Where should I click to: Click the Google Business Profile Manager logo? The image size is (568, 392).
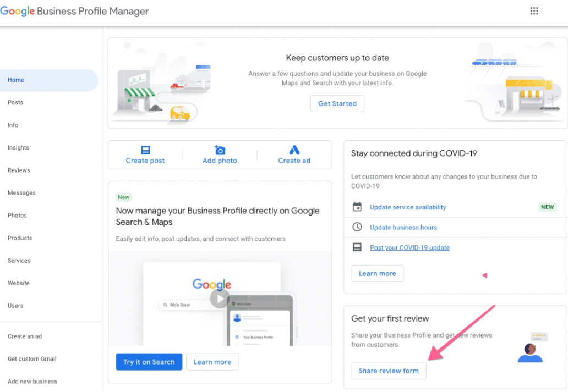pos(74,11)
